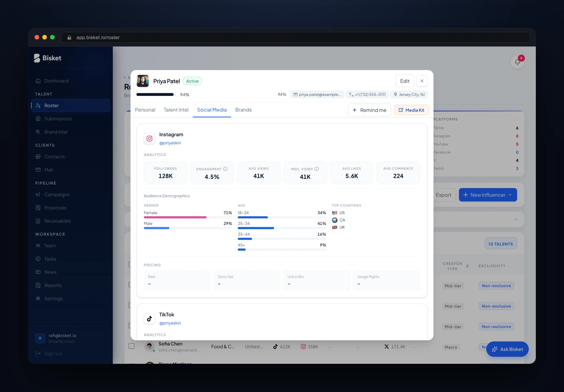Screen dimensions: 564x392
Task: Click the Instagram platform icon
Action: coord(149,139)
